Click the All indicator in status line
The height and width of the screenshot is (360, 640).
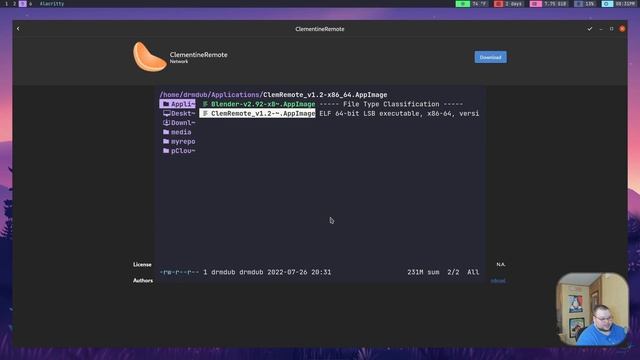coord(473,272)
